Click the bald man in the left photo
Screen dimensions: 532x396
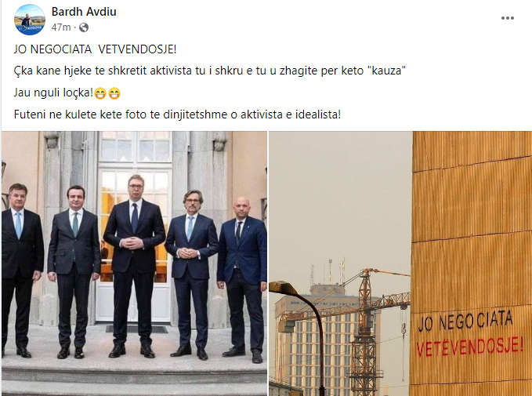pos(242,279)
